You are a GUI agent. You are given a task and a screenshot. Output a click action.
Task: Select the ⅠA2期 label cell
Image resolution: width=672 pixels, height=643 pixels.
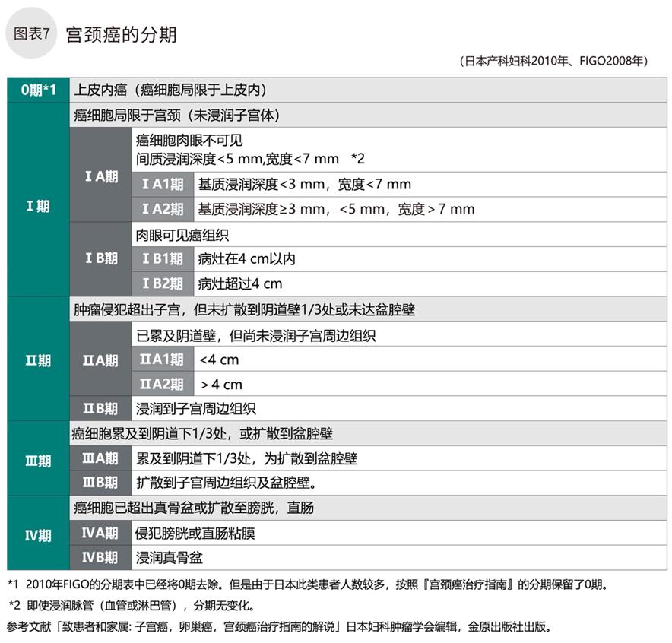tap(162, 209)
